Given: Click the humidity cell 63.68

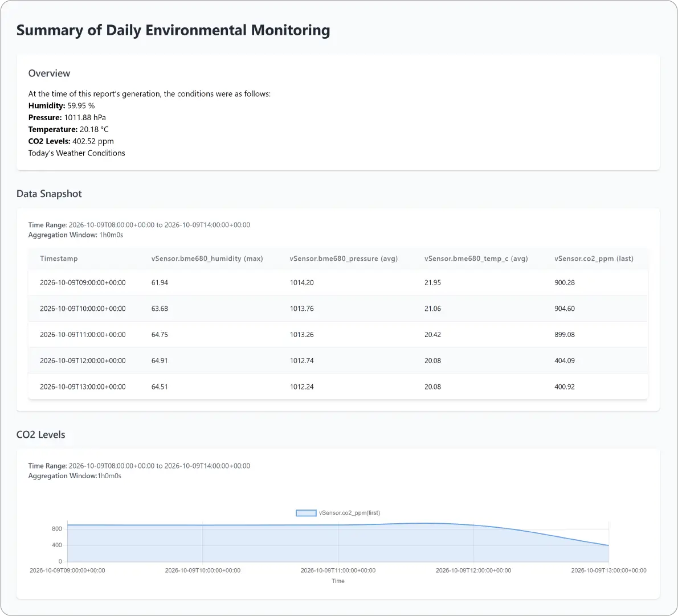Looking at the screenshot, I should 160,309.
